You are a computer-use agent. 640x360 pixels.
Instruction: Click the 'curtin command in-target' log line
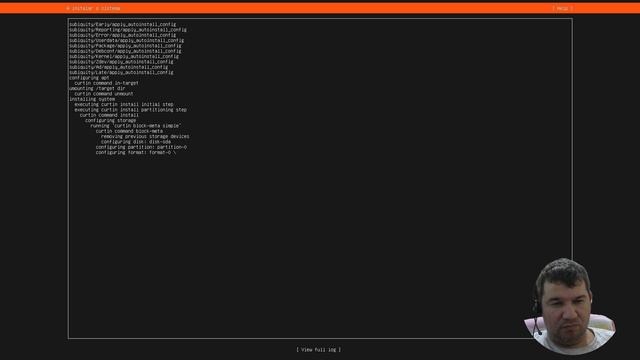coord(107,83)
